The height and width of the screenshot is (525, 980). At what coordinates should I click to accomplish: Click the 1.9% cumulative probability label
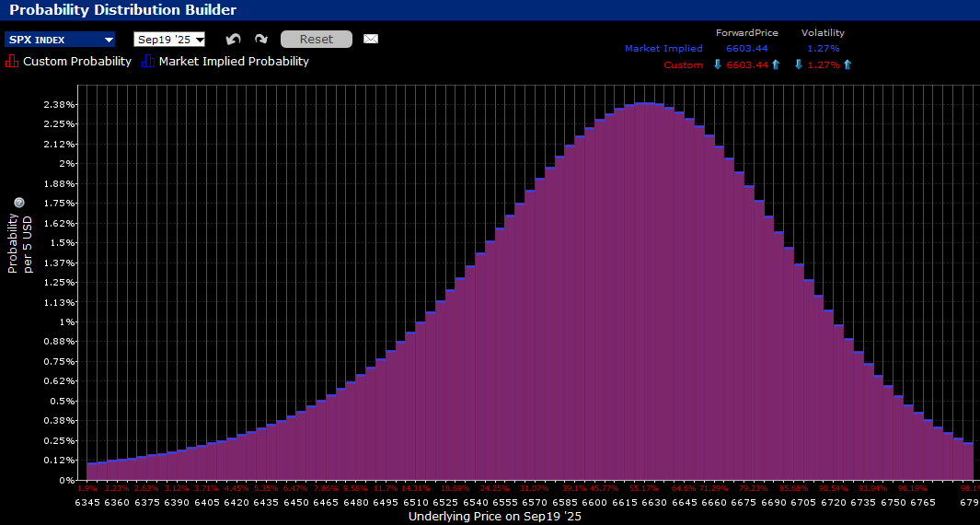[86, 488]
